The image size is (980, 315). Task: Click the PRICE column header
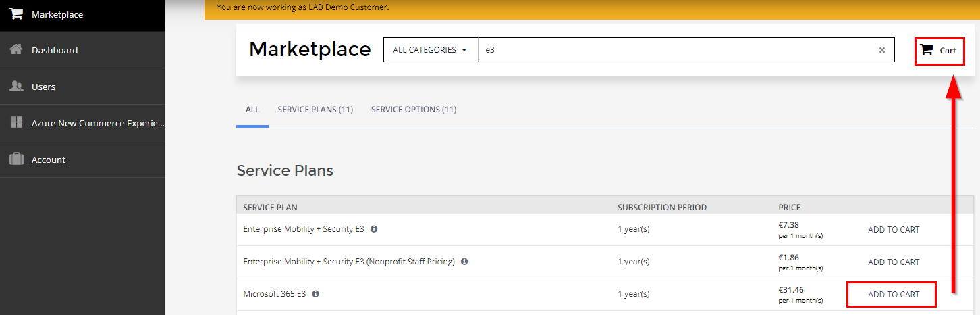789,208
